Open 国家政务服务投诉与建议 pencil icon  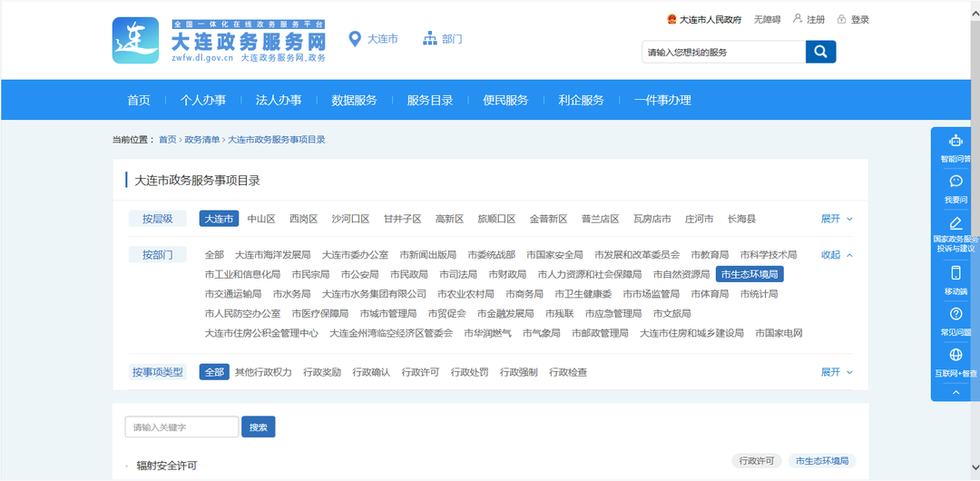click(955, 223)
